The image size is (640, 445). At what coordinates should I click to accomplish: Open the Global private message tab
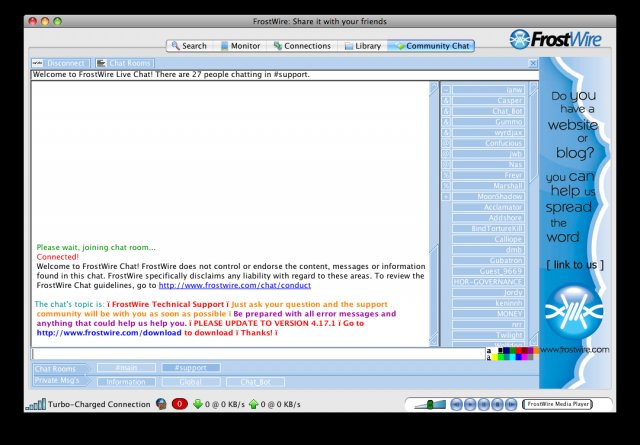pyautogui.click(x=191, y=382)
